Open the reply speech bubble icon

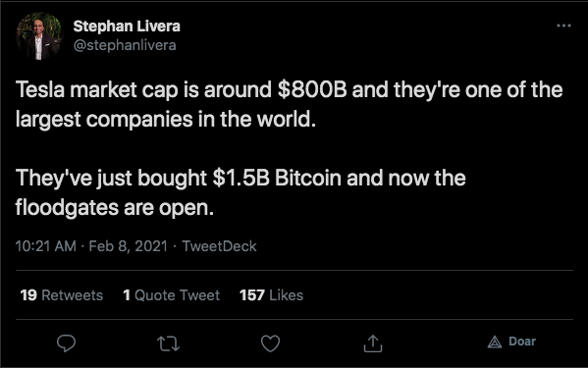point(66,342)
